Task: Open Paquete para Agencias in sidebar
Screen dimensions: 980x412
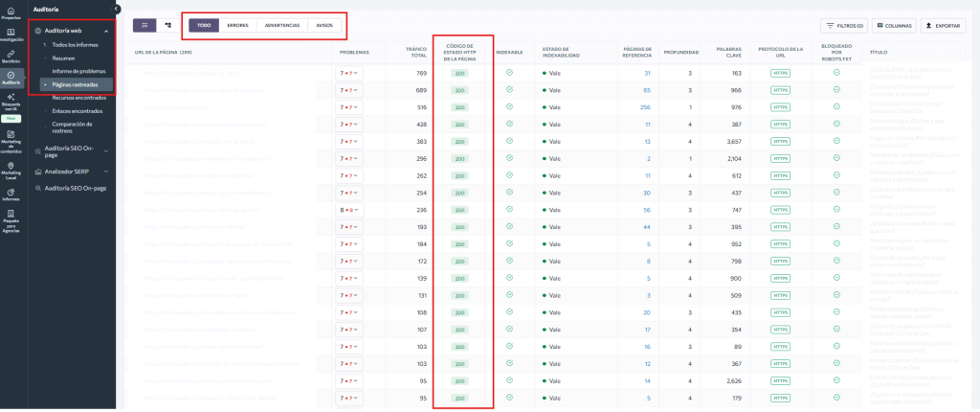Action: [11, 220]
